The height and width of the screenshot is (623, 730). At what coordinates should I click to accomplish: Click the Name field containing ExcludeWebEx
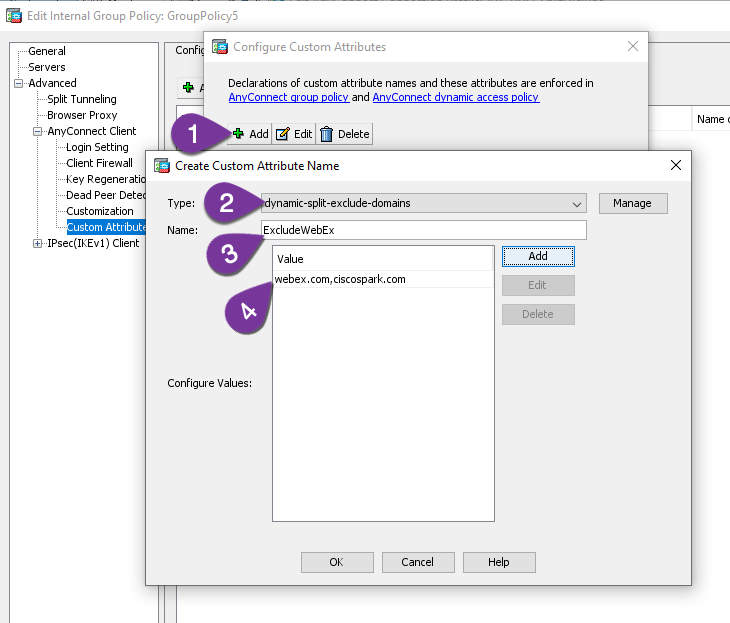pos(424,230)
